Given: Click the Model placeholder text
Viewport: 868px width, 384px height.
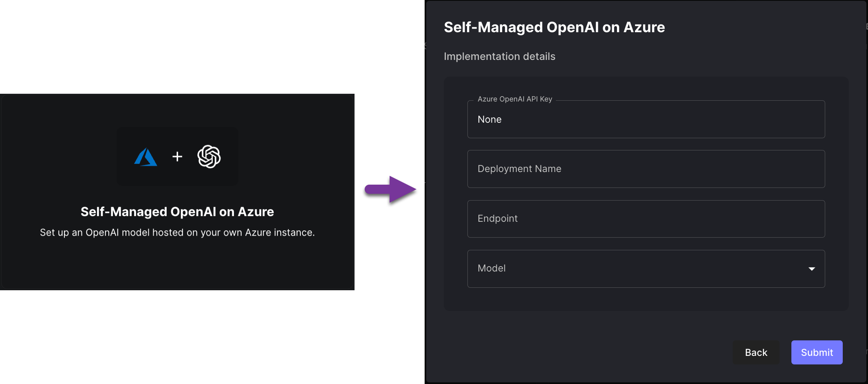Looking at the screenshot, I should [491, 268].
